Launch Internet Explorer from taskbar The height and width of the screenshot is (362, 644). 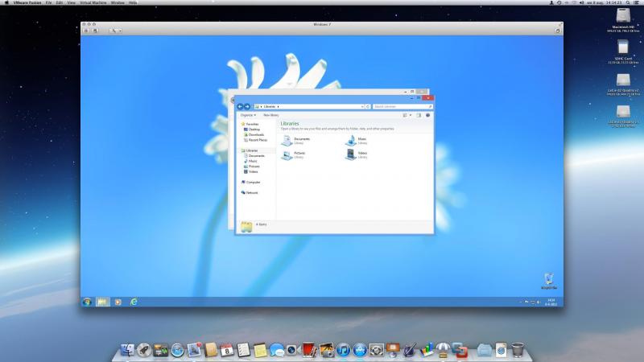pos(134,302)
